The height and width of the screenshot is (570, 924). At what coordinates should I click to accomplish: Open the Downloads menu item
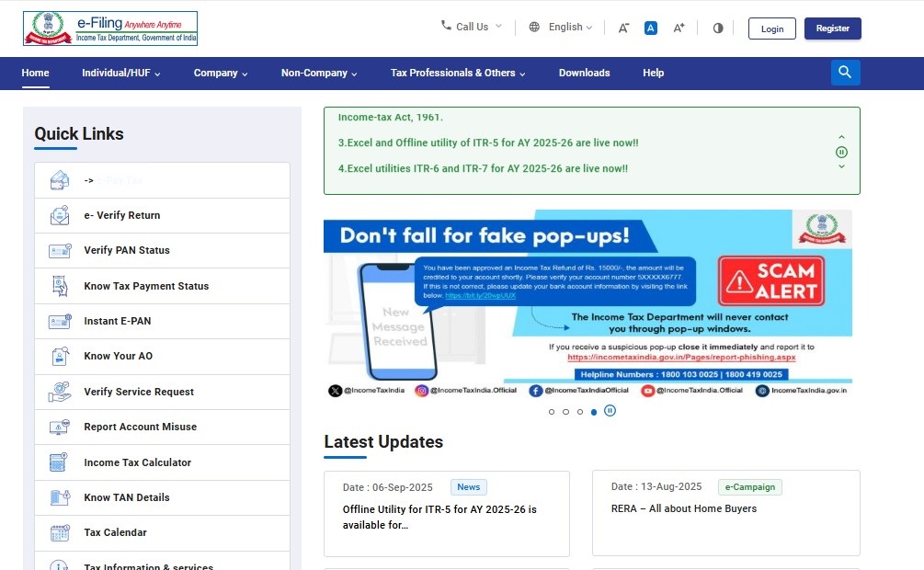tap(584, 74)
